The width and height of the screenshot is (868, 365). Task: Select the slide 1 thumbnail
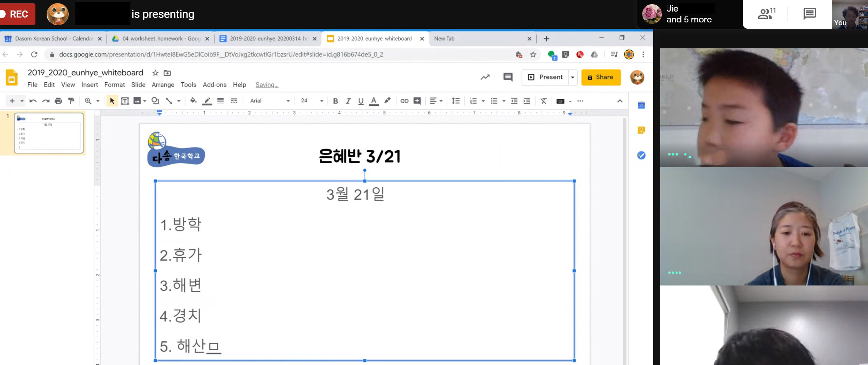(49, 133)
